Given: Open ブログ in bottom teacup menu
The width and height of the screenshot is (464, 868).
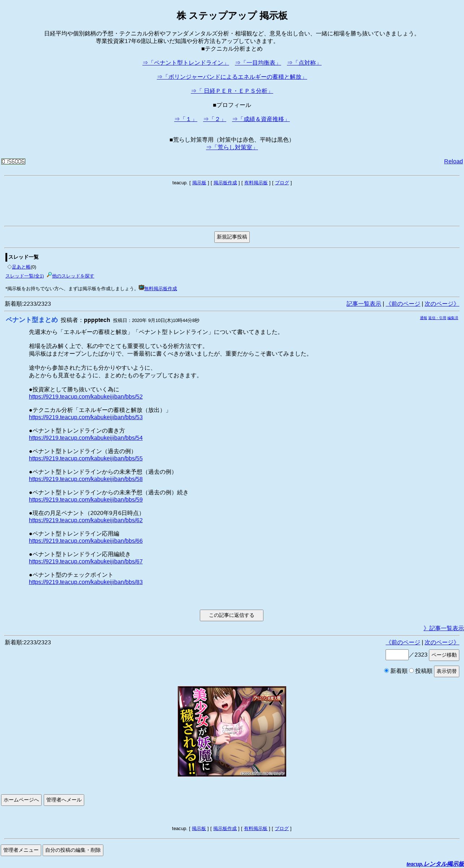Looking at the screenshot, I should pyautogui.click(x=282, y=829).
